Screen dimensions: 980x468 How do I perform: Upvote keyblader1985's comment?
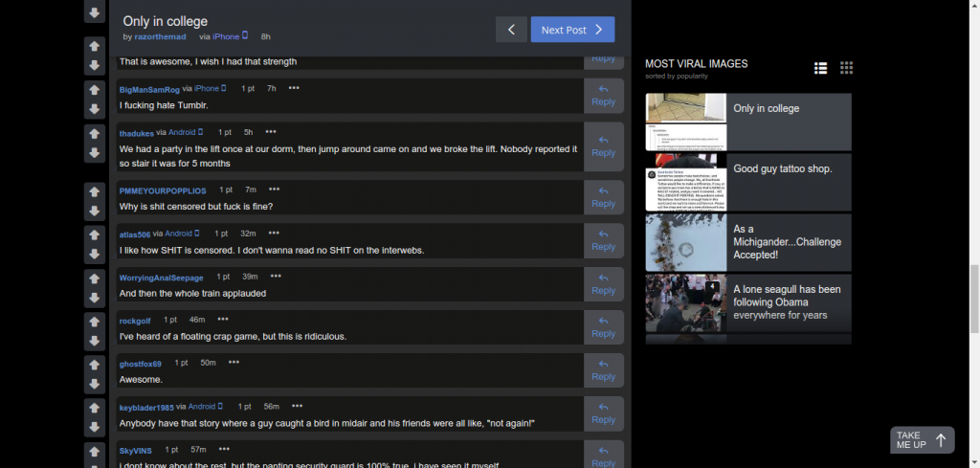[95, 408]
